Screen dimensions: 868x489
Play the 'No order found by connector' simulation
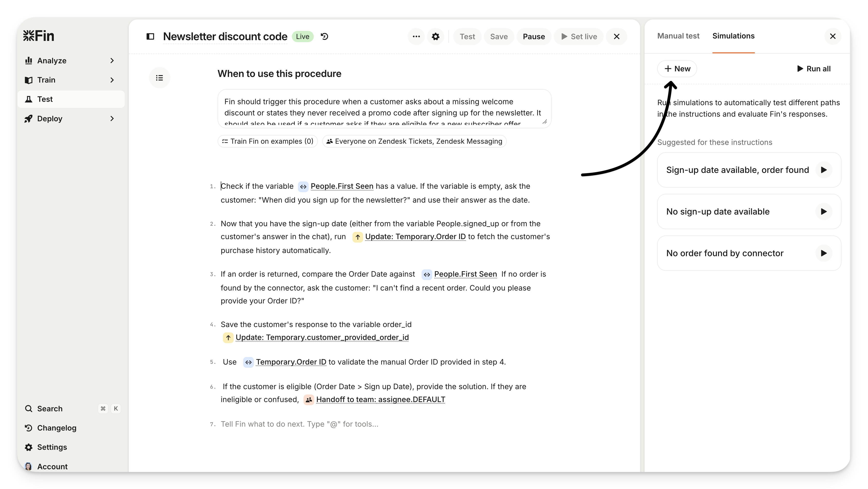(x=823, y=253)
